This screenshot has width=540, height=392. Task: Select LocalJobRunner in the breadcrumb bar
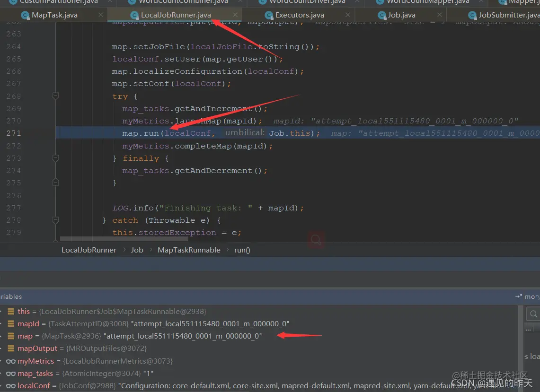89,250
